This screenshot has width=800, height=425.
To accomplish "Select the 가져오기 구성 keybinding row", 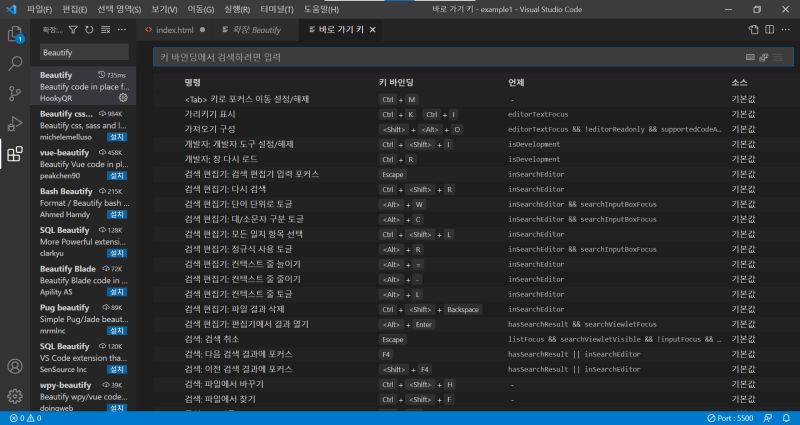I will point(473,130).
